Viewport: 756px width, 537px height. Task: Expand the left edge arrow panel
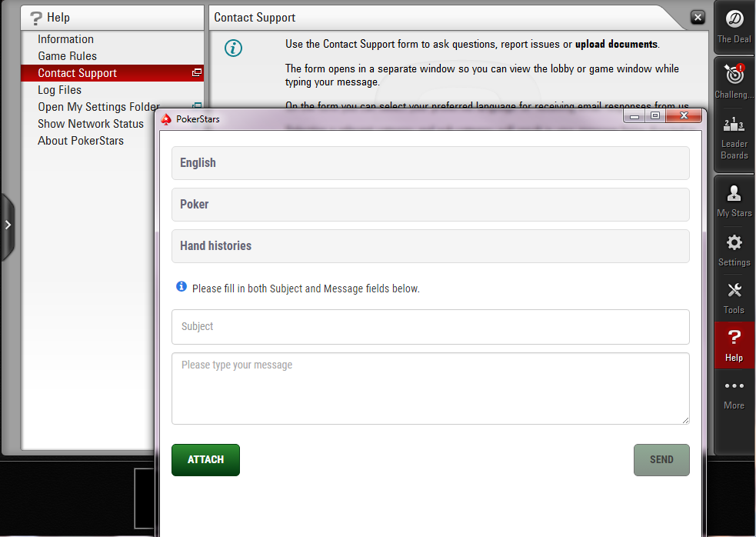pos(8,225)
